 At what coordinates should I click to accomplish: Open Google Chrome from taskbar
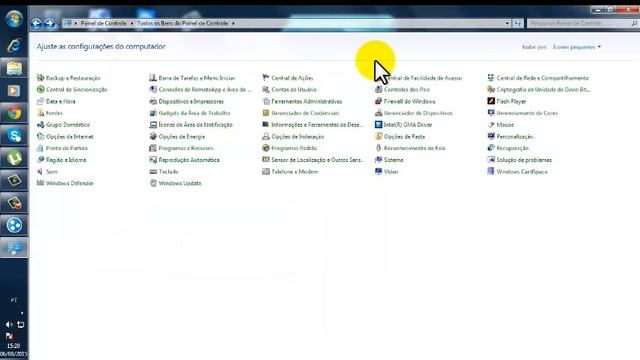(x=14, y=113)
